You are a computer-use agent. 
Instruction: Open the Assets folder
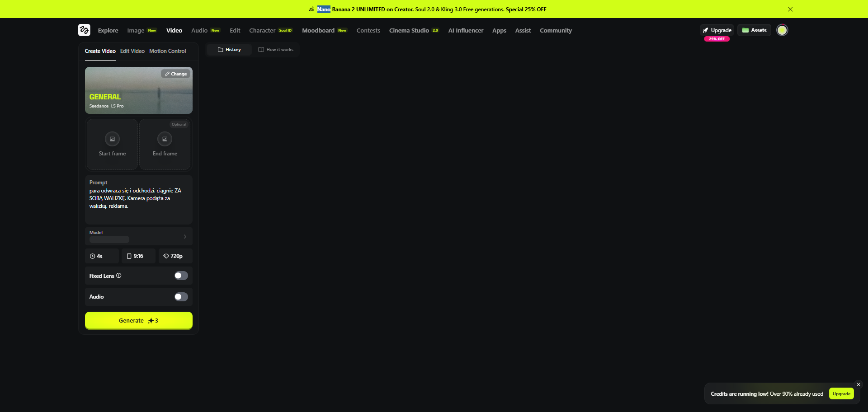point(754,30)
